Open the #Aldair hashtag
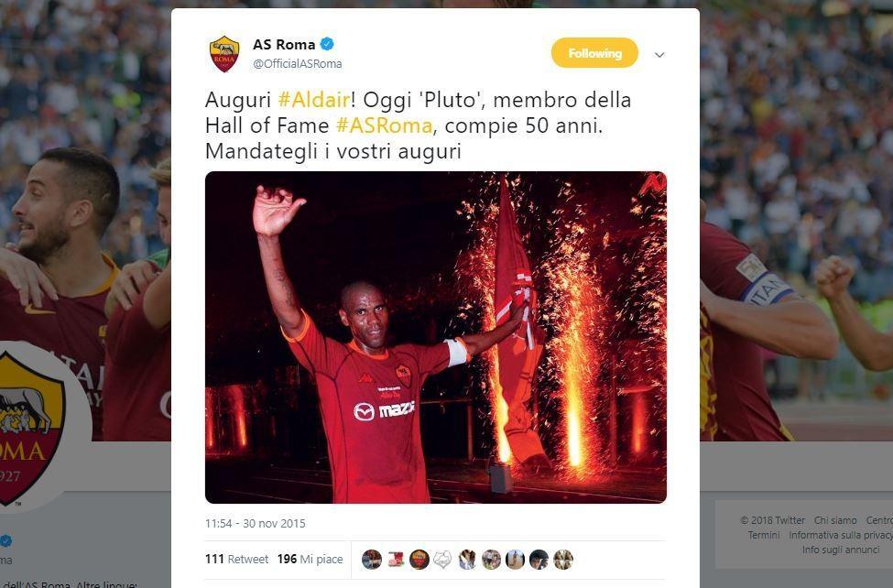 [314, 100]
